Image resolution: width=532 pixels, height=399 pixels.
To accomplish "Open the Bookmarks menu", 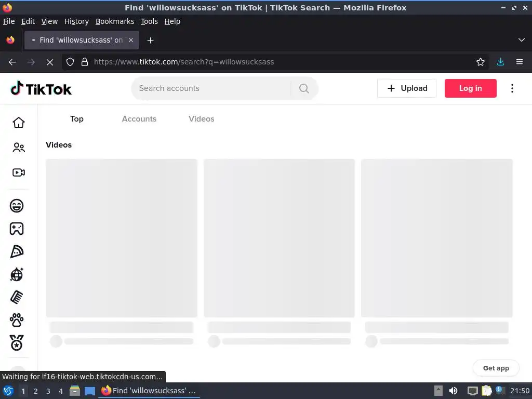I will pyautogui.click(x=115, y=21).
